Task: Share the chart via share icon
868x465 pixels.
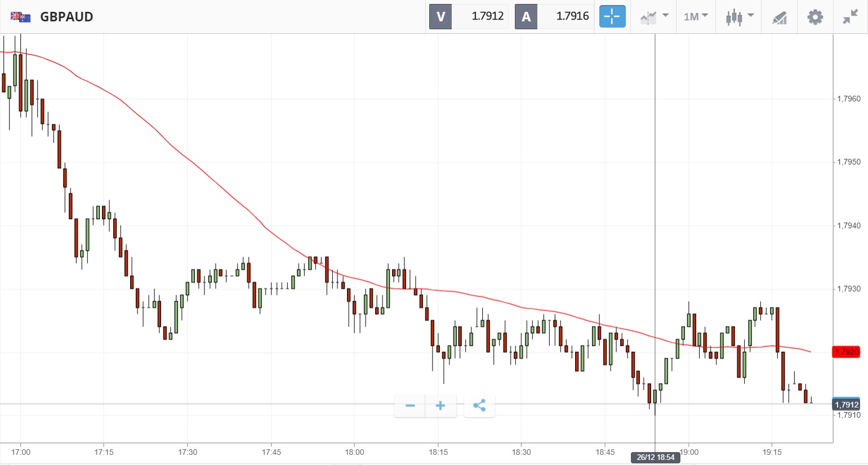Action: click(x=479, y=406)
